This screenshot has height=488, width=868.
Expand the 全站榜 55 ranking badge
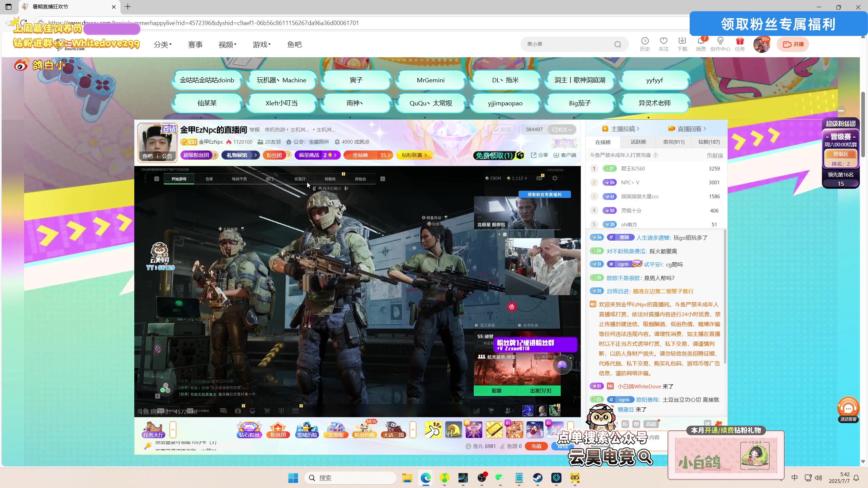point(368,155)
